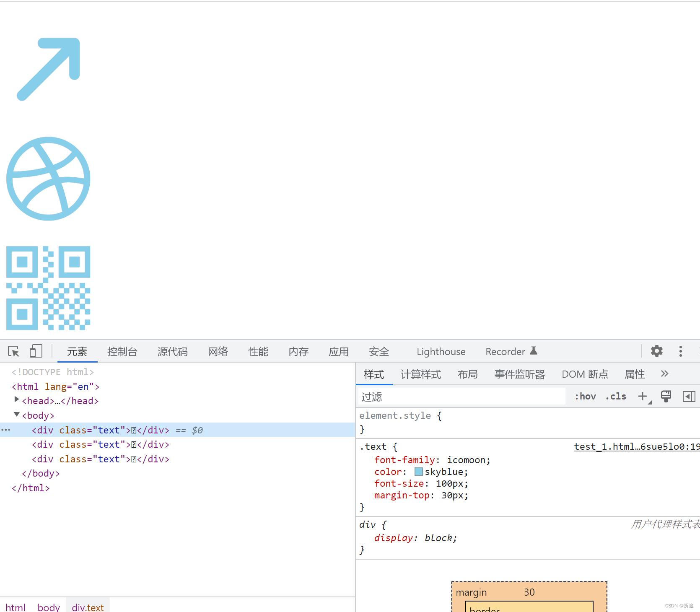Show more sidebar tabs chevron
The height and width of the screenshot is (612, 700).
tap(664, 373)
